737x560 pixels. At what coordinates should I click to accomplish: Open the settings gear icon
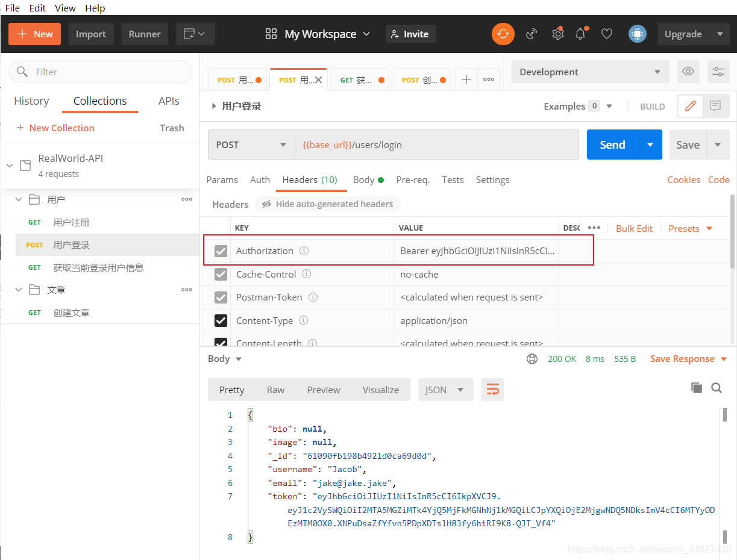(557, 34)
